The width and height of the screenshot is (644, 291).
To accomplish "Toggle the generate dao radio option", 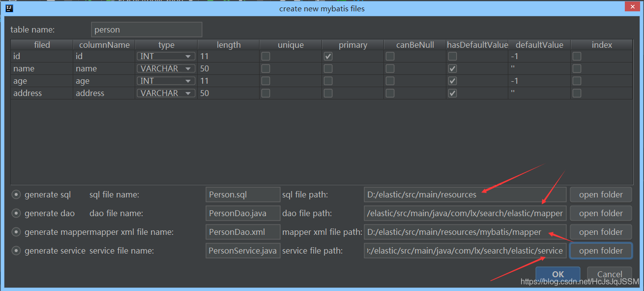I will pos(16,214).
